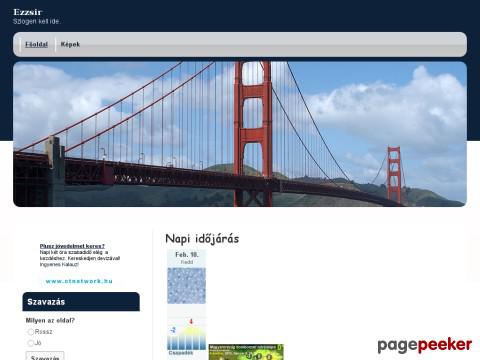Click the pagepeeker watermark logo
This screenshot has height=360, width=480.
coord(425,345)
